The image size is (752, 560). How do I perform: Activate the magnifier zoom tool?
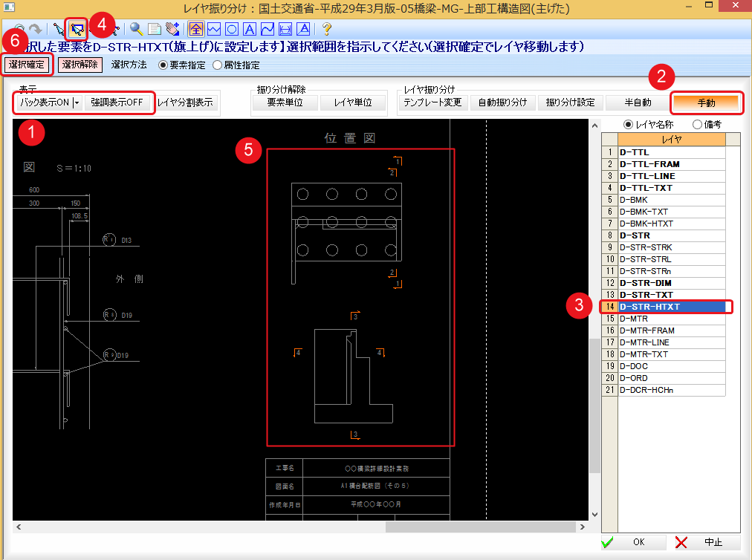click(135, 29)
